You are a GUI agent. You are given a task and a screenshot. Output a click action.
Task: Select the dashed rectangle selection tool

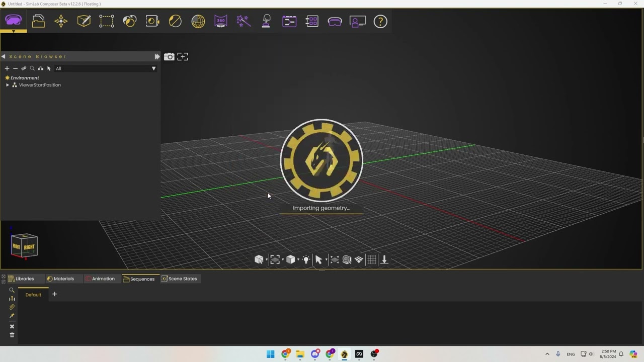point(107,21)
